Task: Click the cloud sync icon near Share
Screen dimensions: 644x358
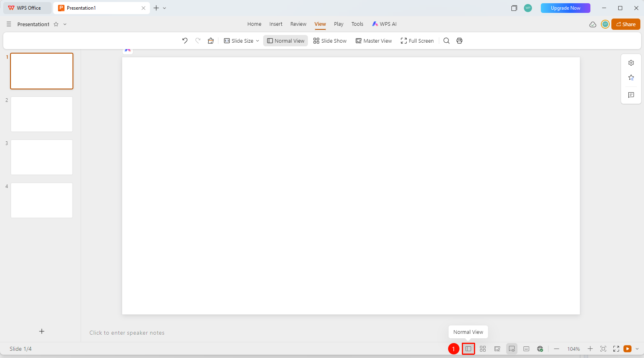Action: (593, 24)
